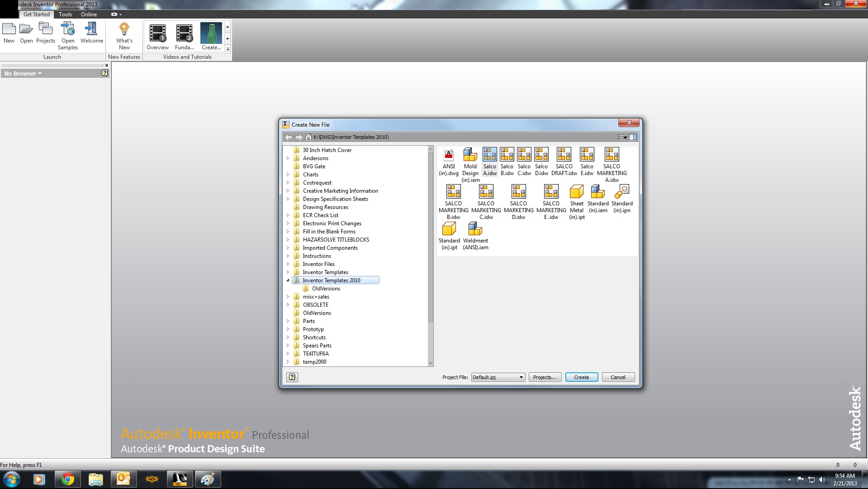The image size is (868, 489).
Task: Open Google Chrome from the taskbar
Action: 68,480
